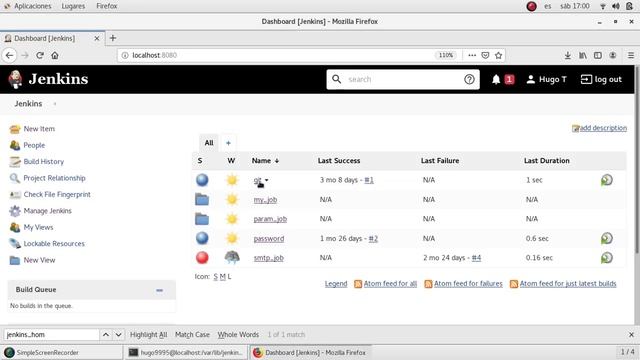Click the People icon in sidebar
Screen dimensions: 640x360
15,145
